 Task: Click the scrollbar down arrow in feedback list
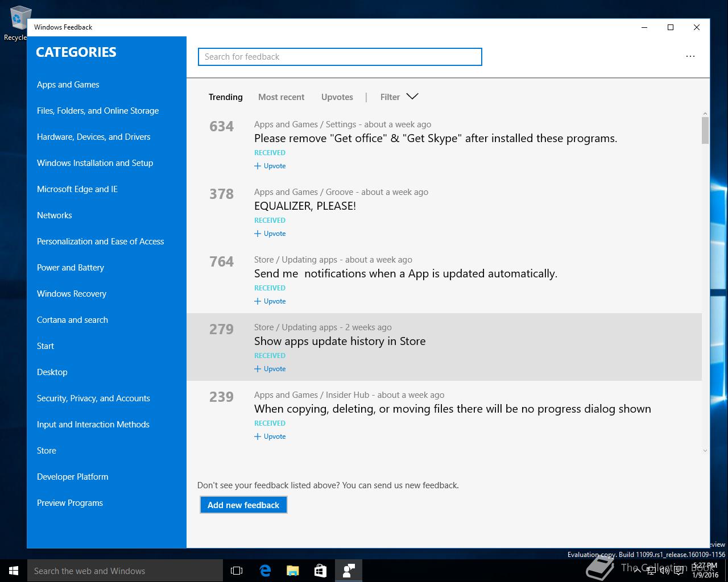(x=705, y=451)
